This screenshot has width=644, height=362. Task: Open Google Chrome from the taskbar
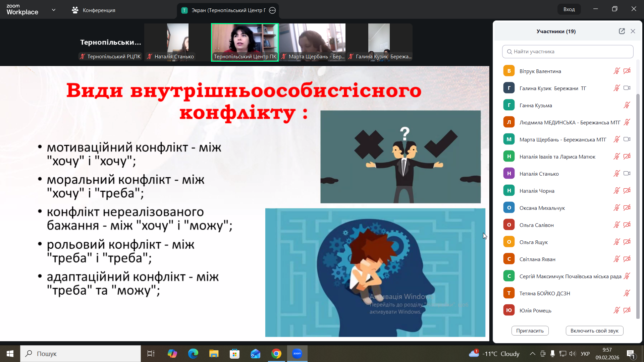click(x=276, y=354)
